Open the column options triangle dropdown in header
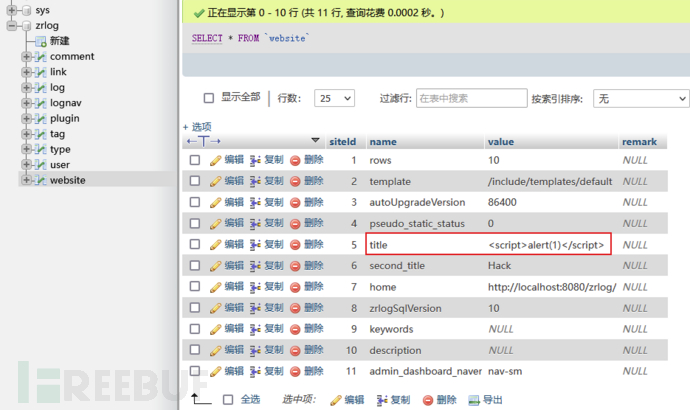 coord(315,140)
